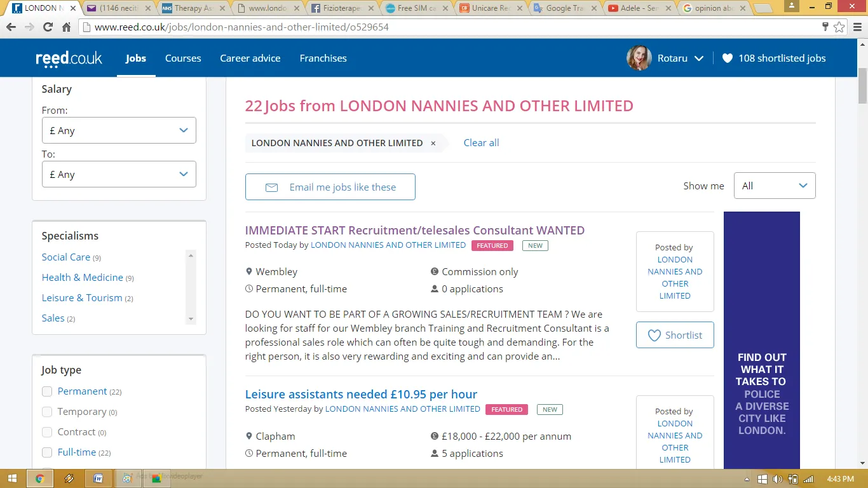The width and height of the screenshot is (868, 488).
Task: Show hidden tray icons arrow
Action: (748, 478)
